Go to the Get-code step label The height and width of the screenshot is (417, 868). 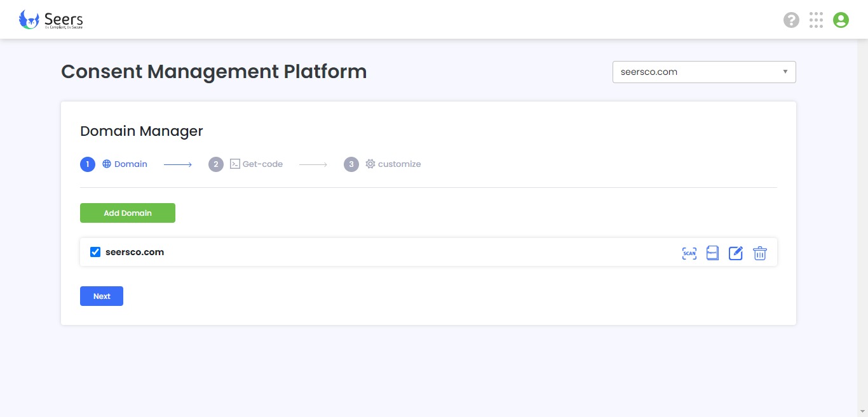tap(262, 164)
